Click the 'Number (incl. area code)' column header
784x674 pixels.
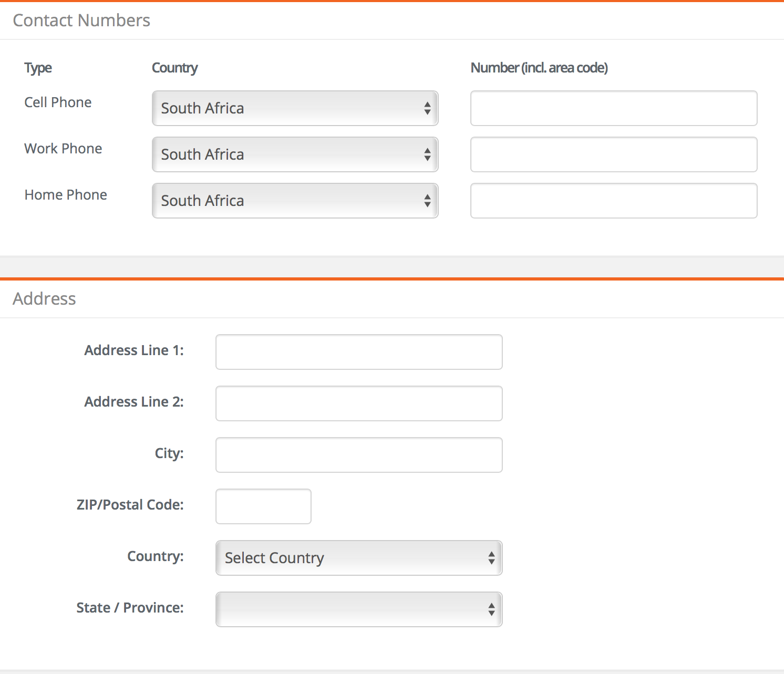(539, 68)
